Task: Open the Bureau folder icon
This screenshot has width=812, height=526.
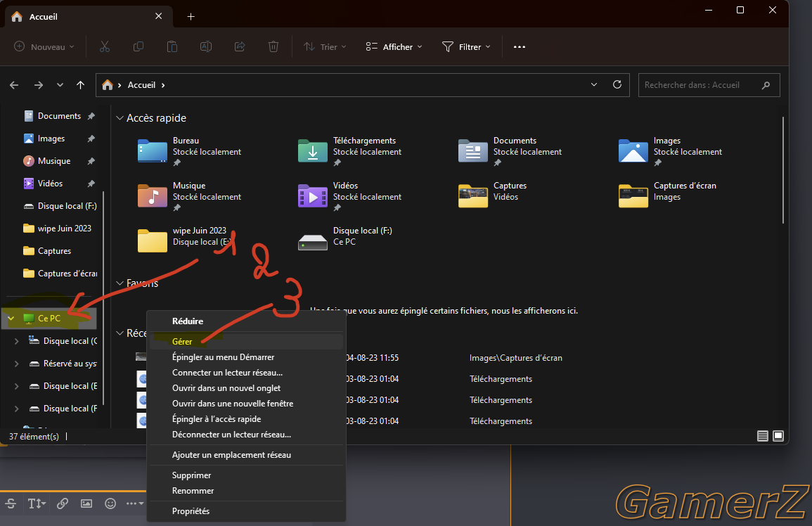Action: point(153,150)
